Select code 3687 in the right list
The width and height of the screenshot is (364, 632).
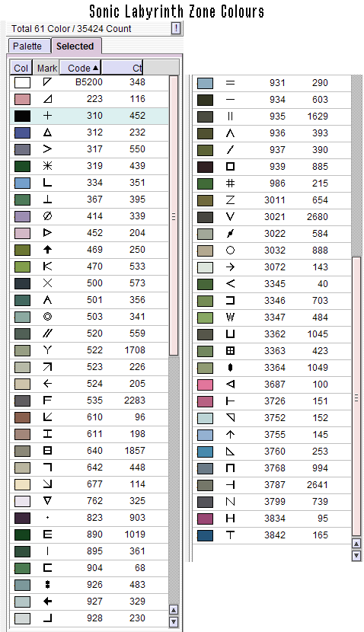point(275,385)
